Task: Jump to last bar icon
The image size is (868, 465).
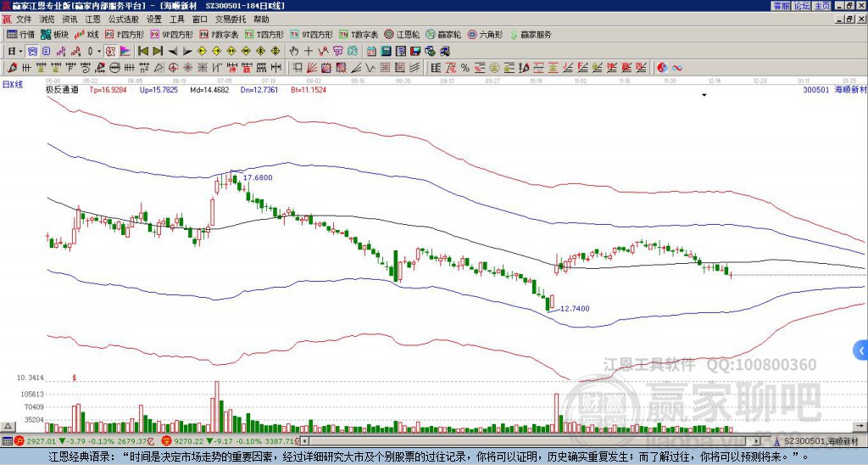Action: coord(158,51)
